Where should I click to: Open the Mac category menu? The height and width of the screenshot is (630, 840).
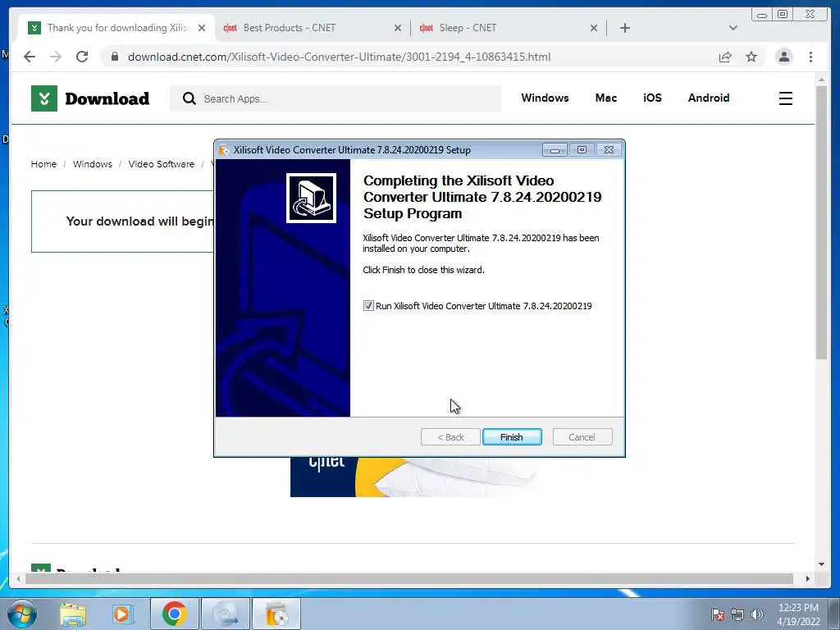click(606, 98)
